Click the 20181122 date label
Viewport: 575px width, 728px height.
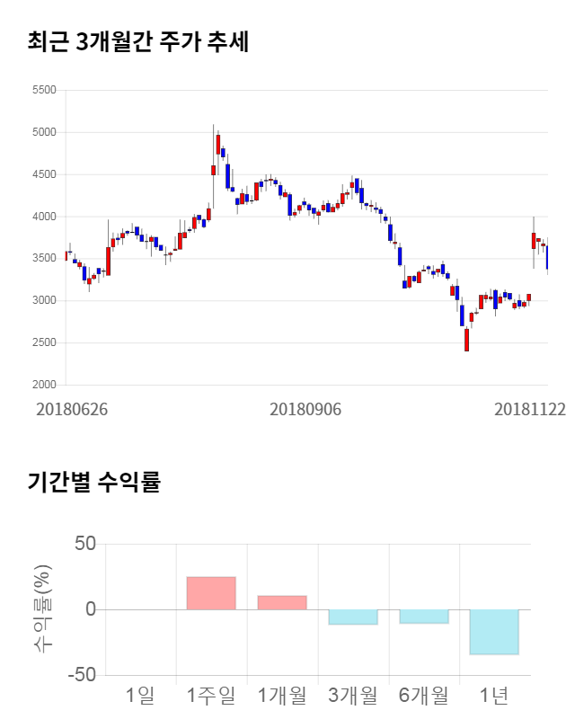(530, 409)
